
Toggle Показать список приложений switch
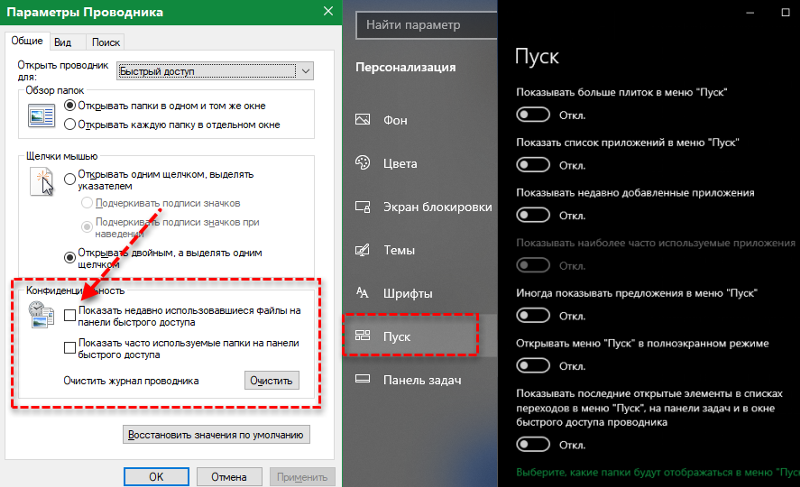533,165
